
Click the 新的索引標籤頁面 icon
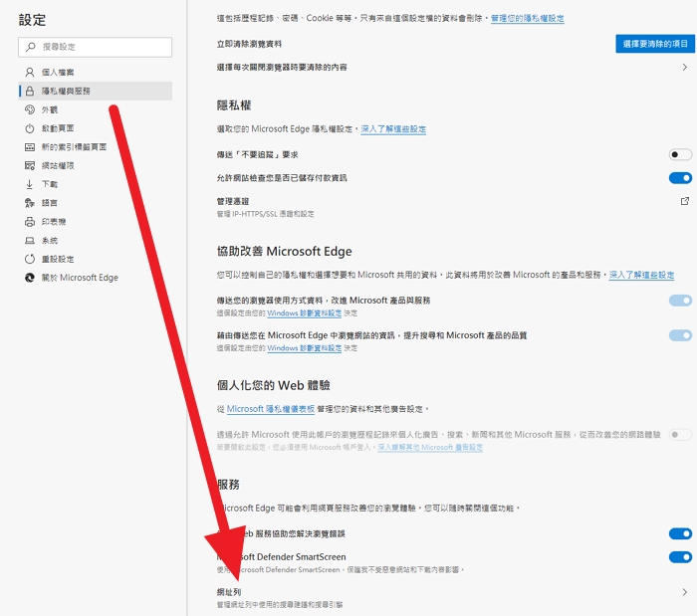coord(29,147)
